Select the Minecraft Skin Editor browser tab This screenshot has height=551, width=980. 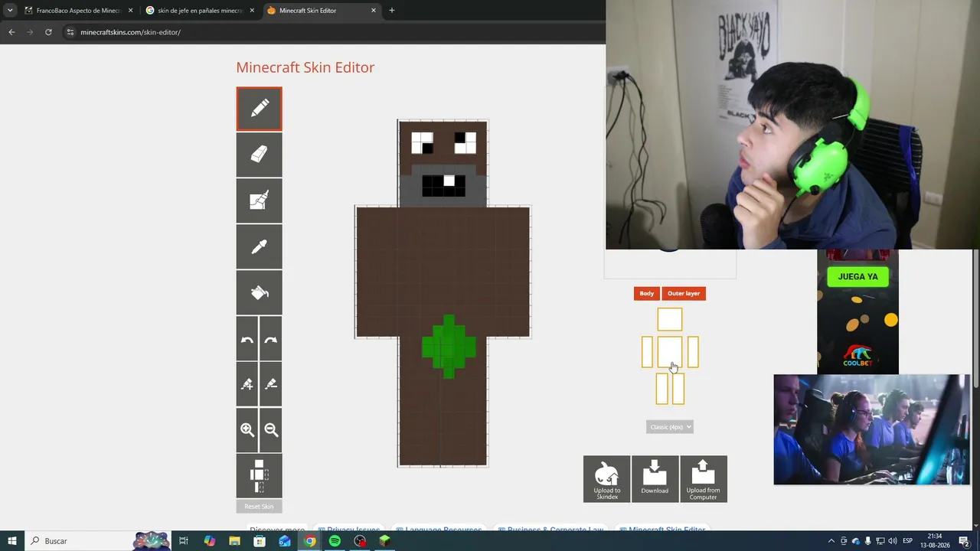click(x=322, y=11)
